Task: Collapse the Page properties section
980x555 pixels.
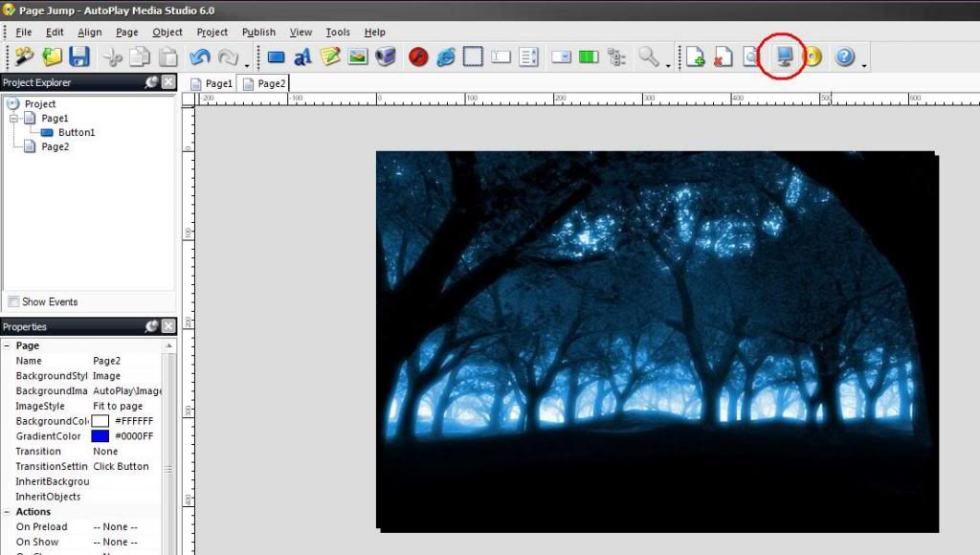Action: pyautogui.click(x=7, y=345)
